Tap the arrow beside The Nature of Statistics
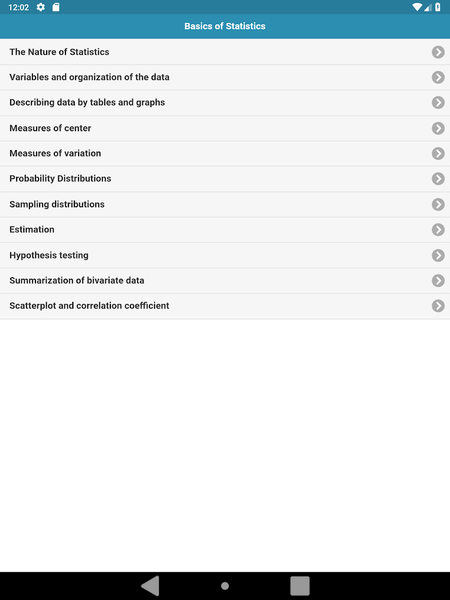Screen dimensions: 450x600 point(438,52)
